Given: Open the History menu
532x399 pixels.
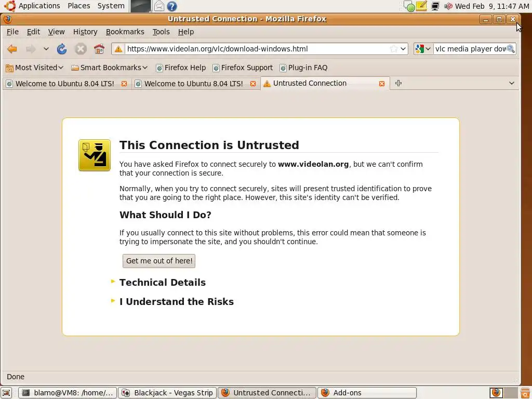Looking at the screenshot, I should click(x=85, y=32).
